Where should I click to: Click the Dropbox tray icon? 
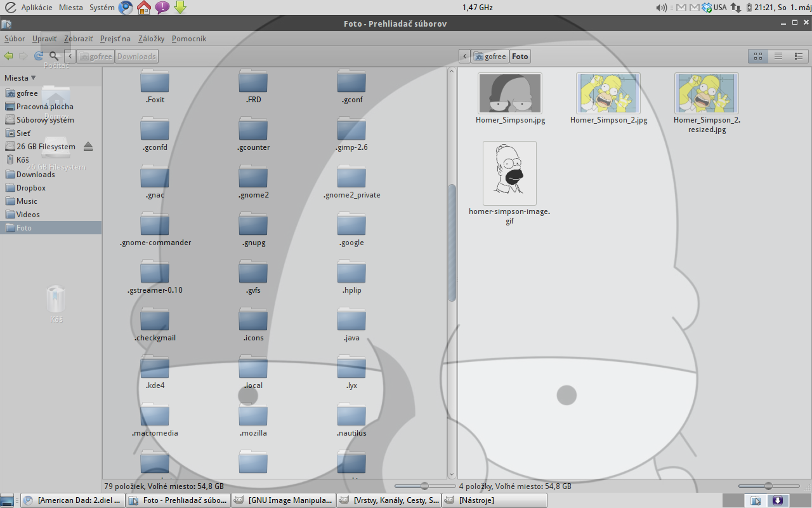coord(706,8)
